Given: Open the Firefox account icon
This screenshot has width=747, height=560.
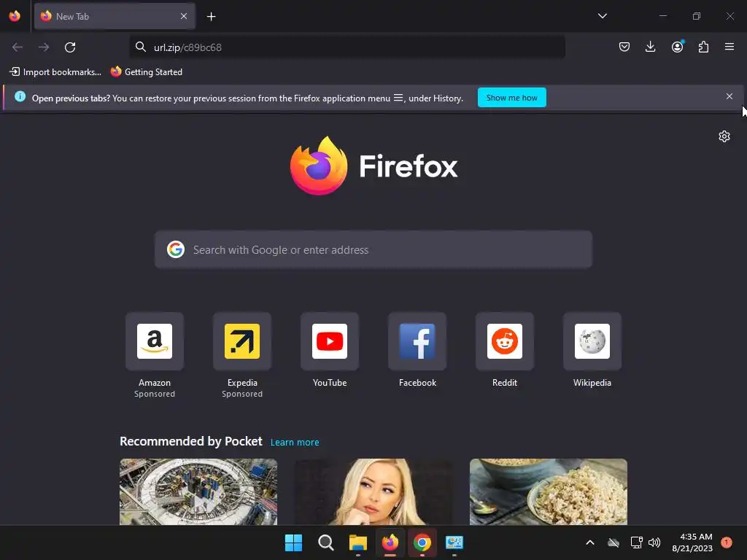Looking at the screenshot, I should [x=677, y=47].
